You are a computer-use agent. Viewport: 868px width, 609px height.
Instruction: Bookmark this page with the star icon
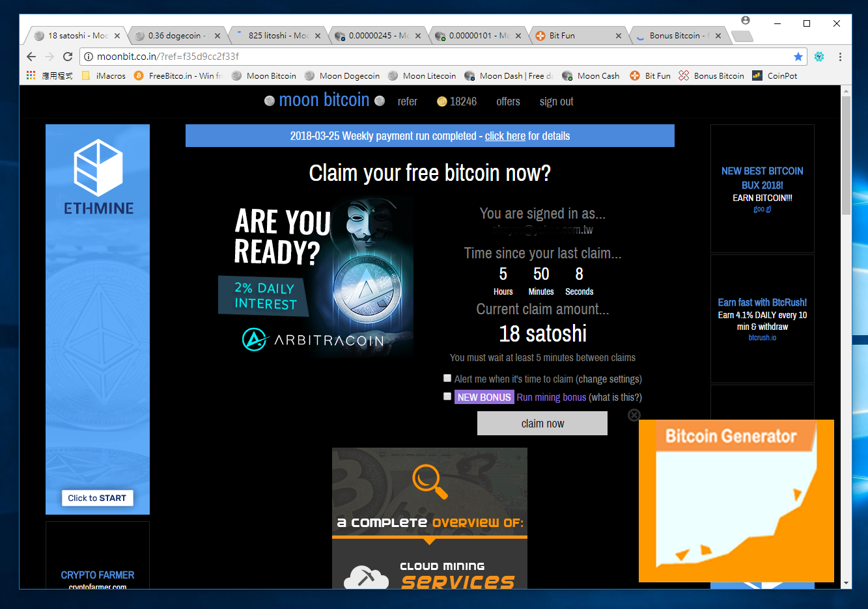point(798,57)
